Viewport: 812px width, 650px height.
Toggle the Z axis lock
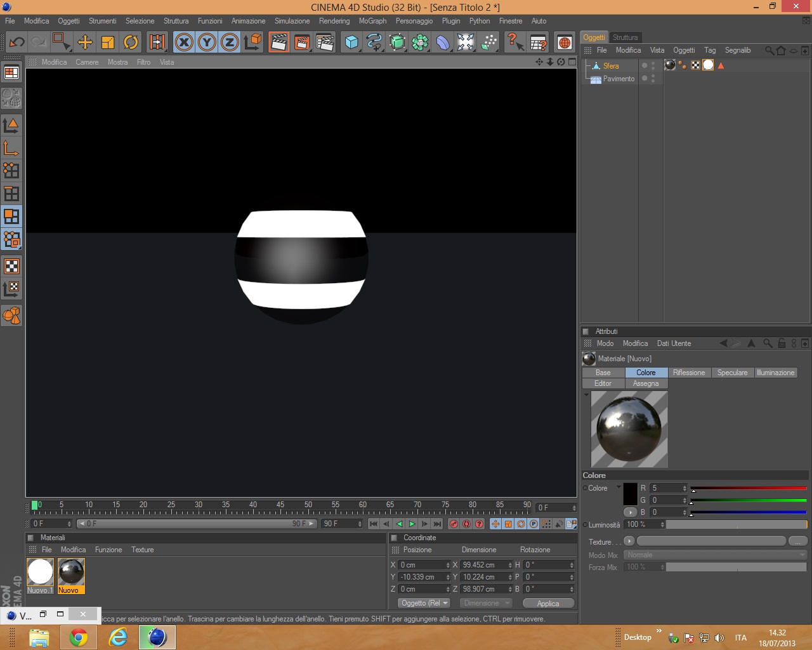230,43
